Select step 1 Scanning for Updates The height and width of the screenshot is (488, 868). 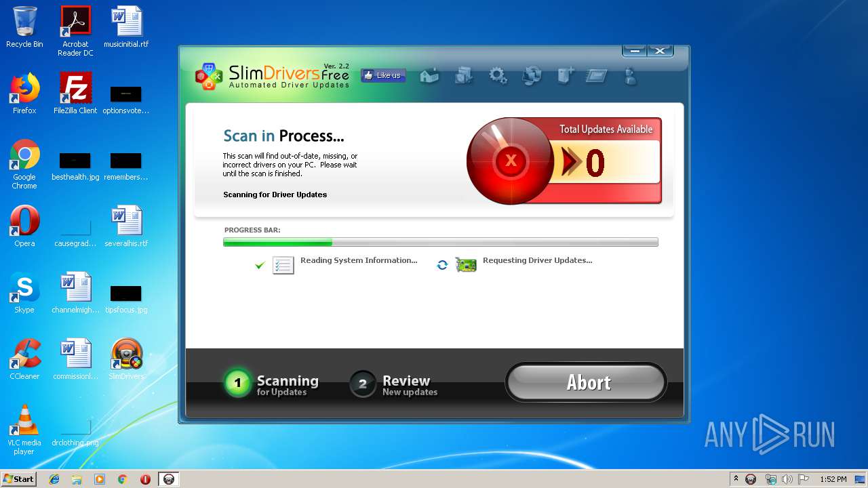(x=271, y=384)
